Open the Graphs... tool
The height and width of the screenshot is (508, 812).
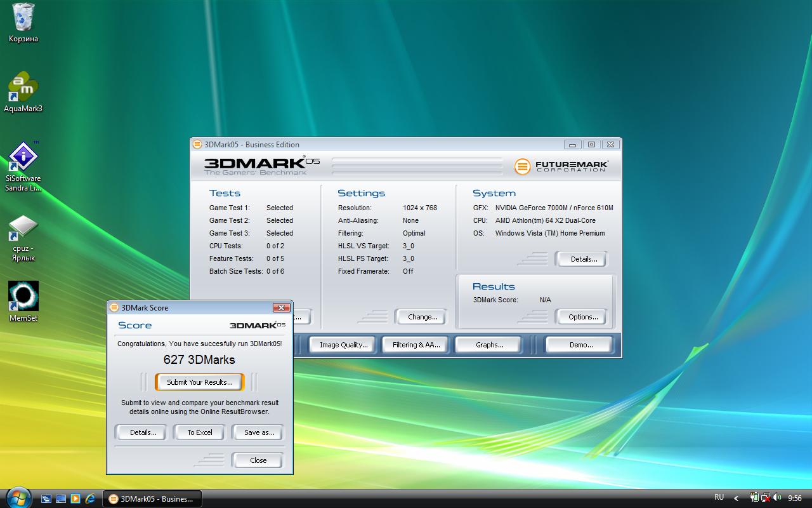point(489,345)
